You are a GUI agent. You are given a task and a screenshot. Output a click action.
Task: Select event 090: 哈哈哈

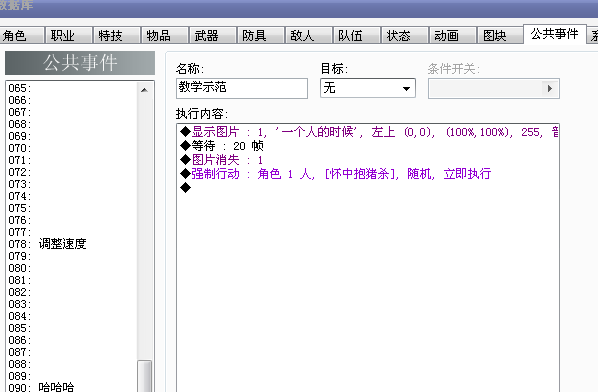point(72,387)
